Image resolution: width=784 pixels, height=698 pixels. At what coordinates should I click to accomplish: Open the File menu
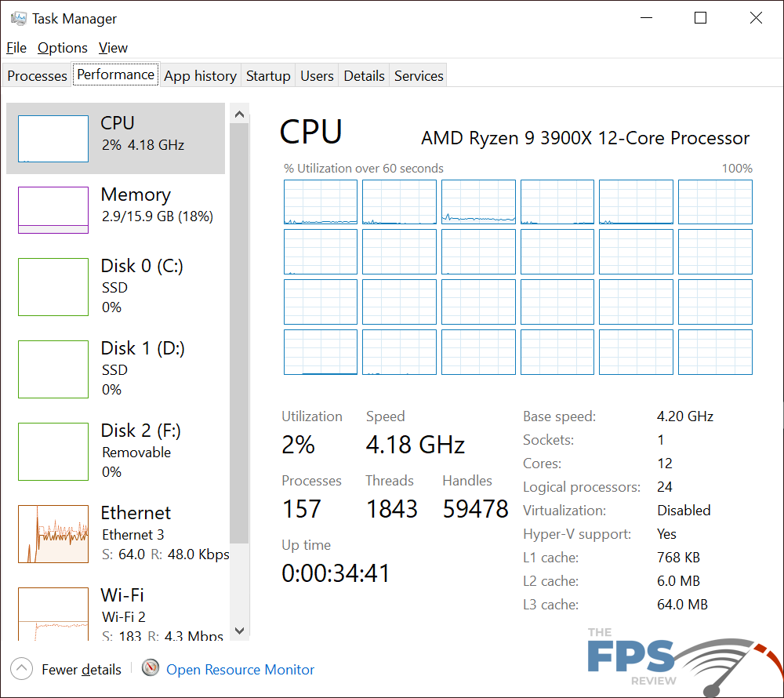tap(16, 48)
